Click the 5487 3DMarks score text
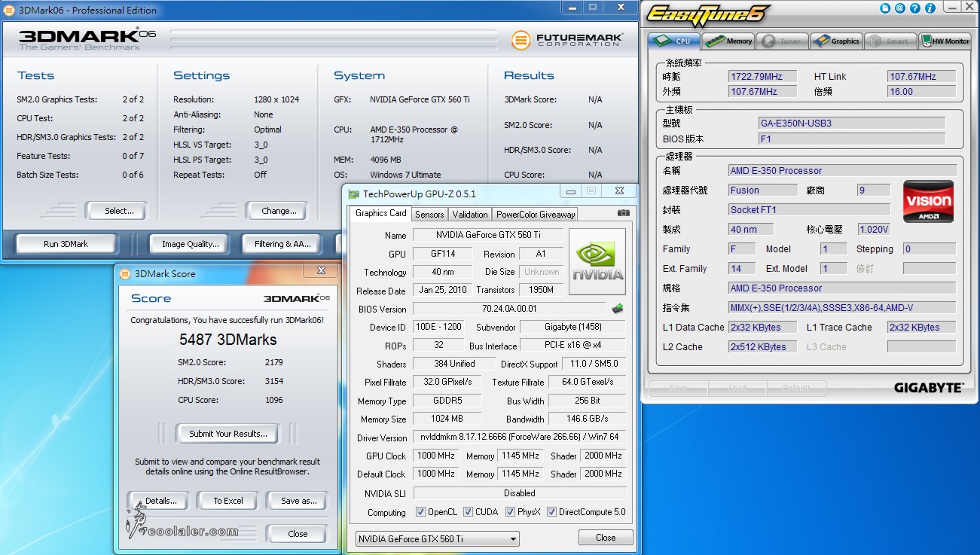The image size is (980, 555). pos(227,340)
